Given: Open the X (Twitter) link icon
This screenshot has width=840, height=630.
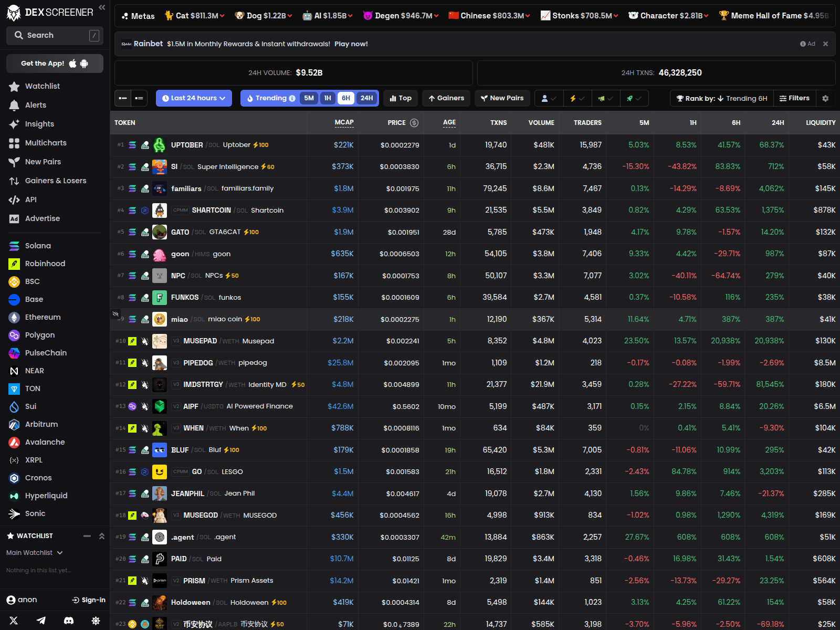Looking at the screenshot, I should click(x=14, y=621).
